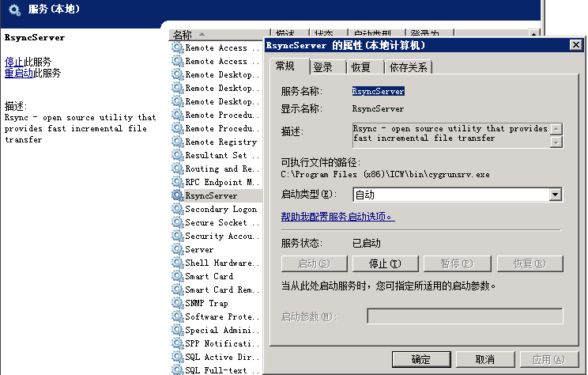Click the 停止 link in left panel
Viewport: 588px width, 375px height.
(x=14, y=62)
